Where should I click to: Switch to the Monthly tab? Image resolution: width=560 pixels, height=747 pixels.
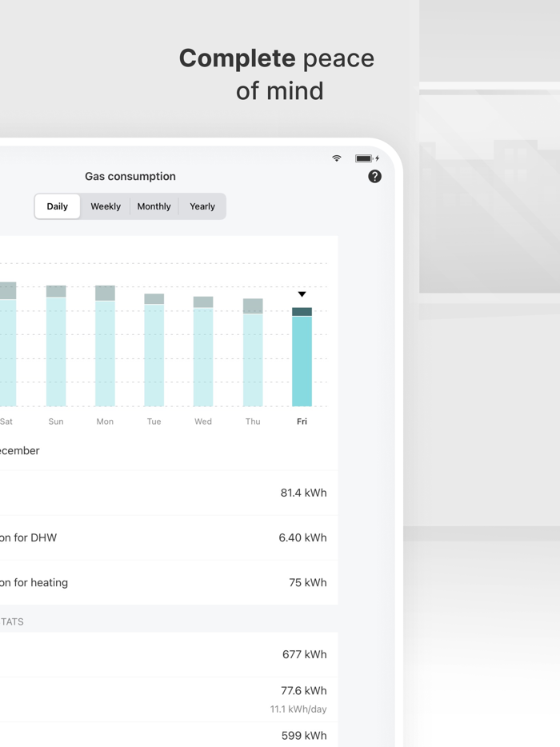[x=154, y=206]
